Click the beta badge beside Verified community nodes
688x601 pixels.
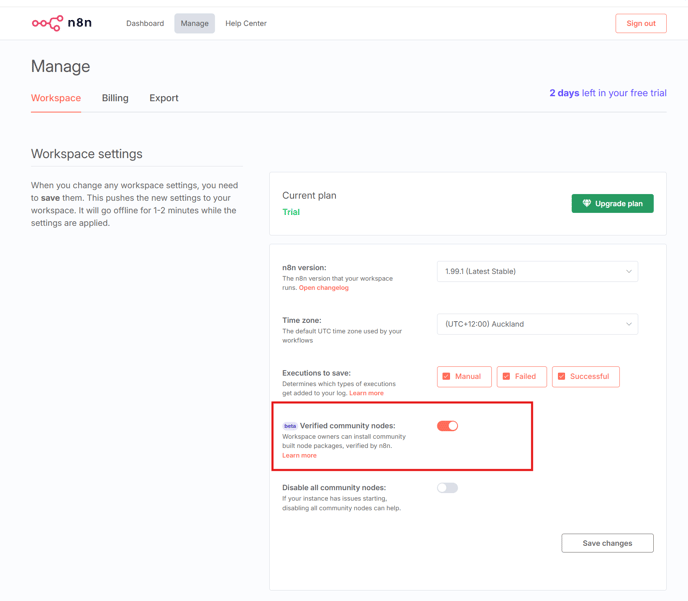[x=290, y=426]
